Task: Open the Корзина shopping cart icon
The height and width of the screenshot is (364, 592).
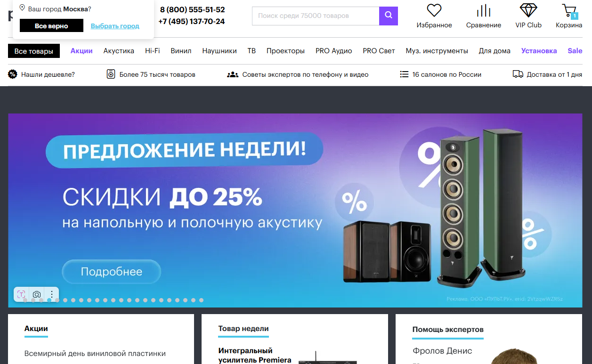Action: pos(569,10)
